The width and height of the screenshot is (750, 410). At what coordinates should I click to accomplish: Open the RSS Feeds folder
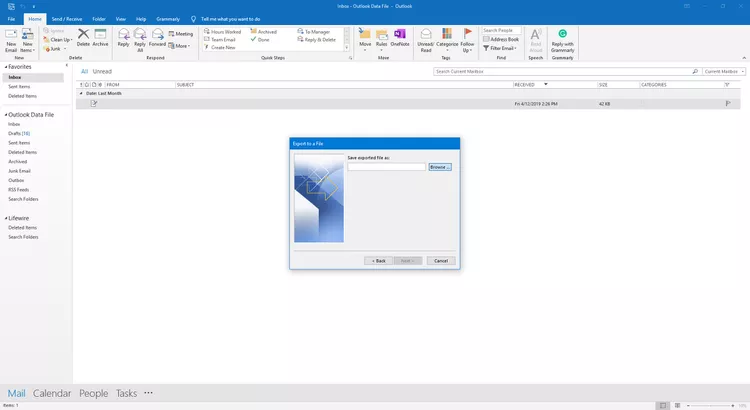tap(19, 189)
